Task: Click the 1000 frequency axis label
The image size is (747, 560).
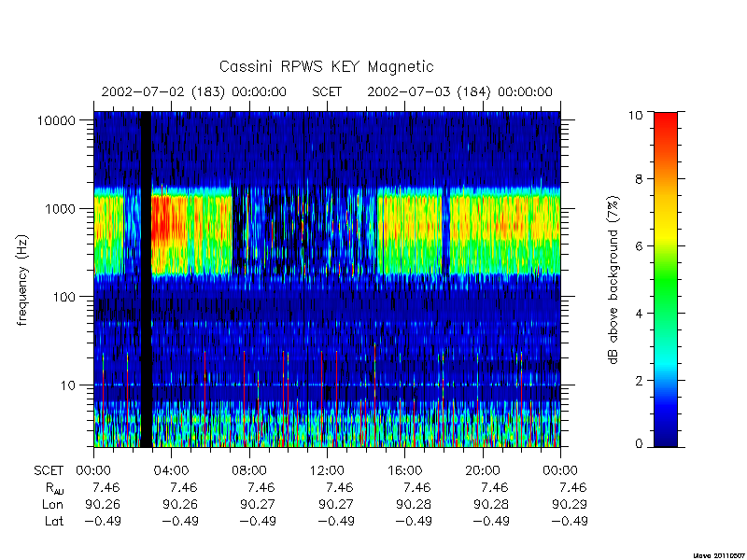Action: pyautogui.click(x=61, y=208)
